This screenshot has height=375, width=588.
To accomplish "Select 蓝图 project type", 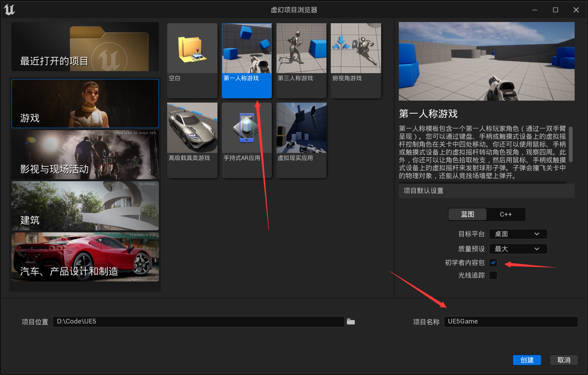I will (468, 214).
